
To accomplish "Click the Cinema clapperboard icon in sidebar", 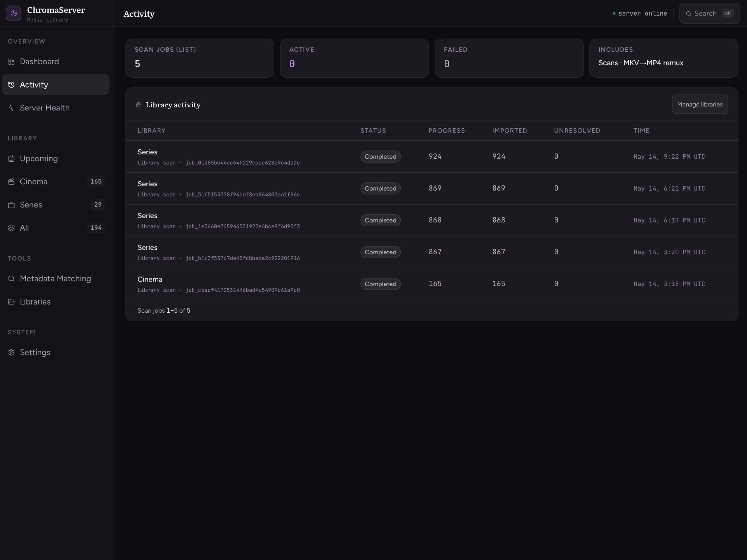I will point(11,182).
